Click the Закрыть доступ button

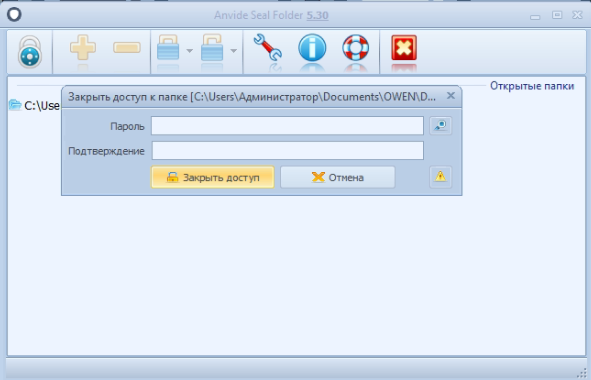[213, 177]
